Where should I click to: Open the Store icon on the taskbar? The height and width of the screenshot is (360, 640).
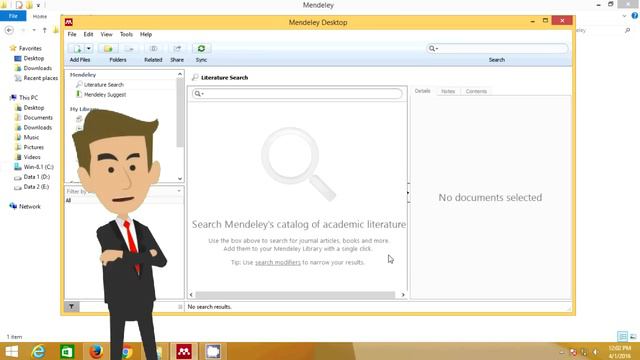coord(67,351)
